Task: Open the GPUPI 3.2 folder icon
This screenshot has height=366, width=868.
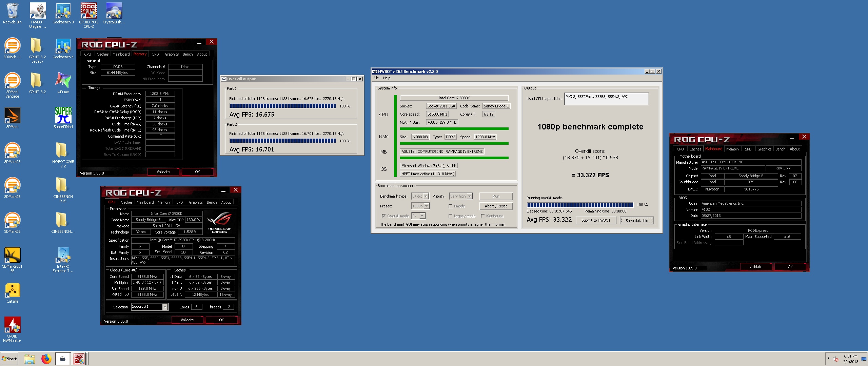Action: (x=38, y=83)
